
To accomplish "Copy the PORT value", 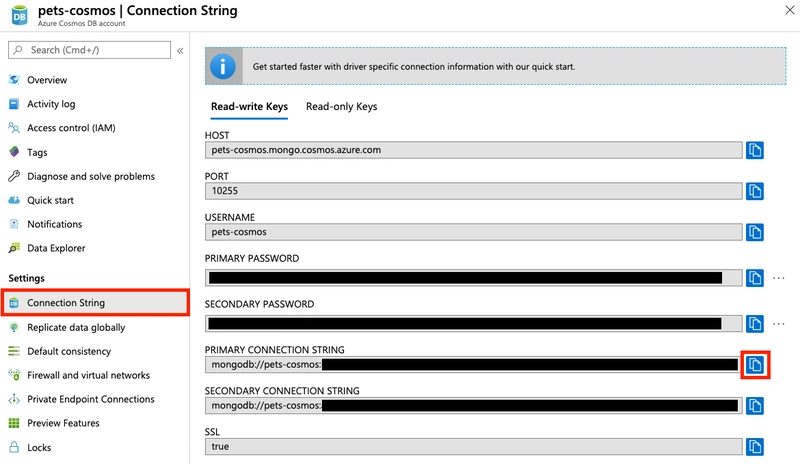I will click(x=755, y=191).
